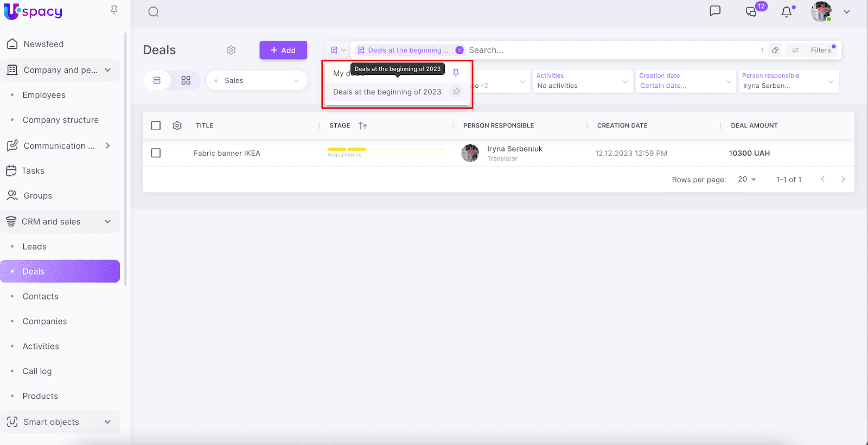Open the Filters panel
Image resolution: width=868 pixels, height=445 pixels.
(814, 50)
